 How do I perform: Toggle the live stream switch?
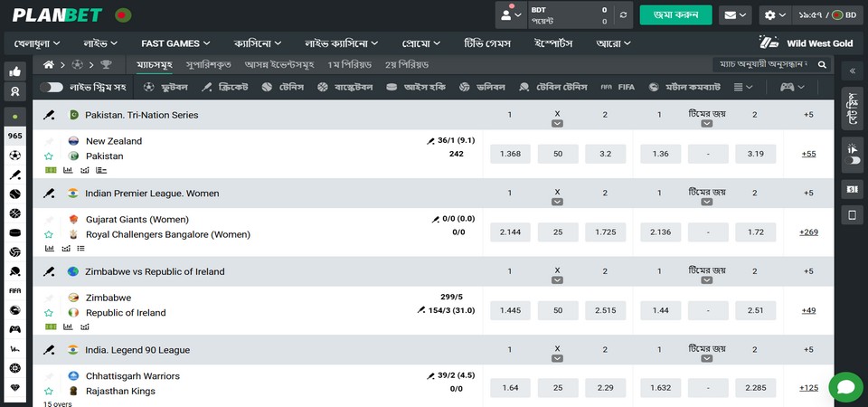pyautogui.click(x=52, y=87)
